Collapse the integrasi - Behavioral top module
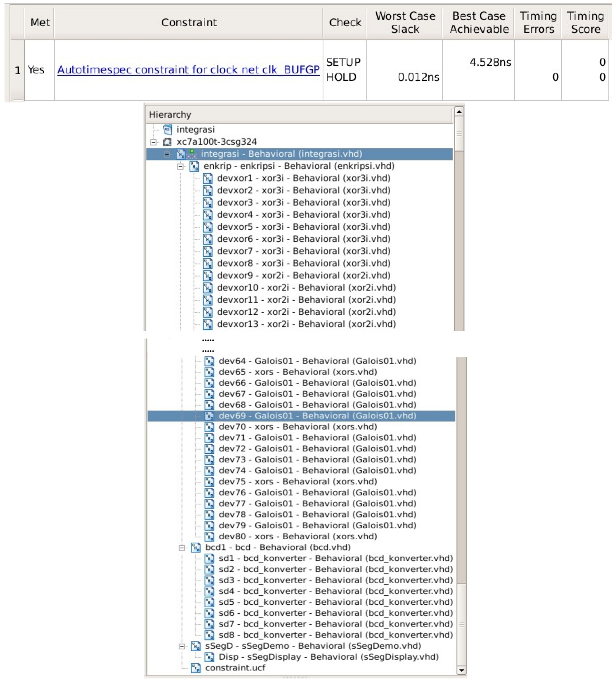The width and height of the screenshot is (616, 683). pos(167,154)
